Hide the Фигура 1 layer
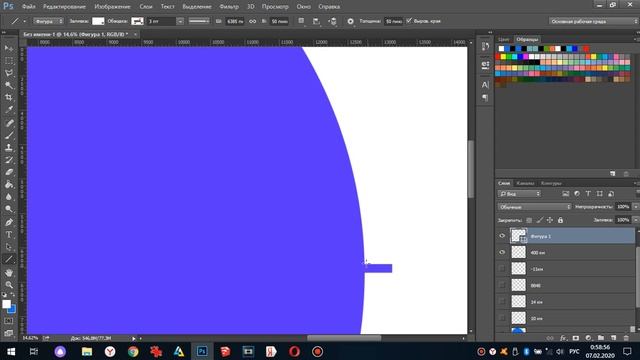This screenshot has height=360, width=640. click(502, 236)
